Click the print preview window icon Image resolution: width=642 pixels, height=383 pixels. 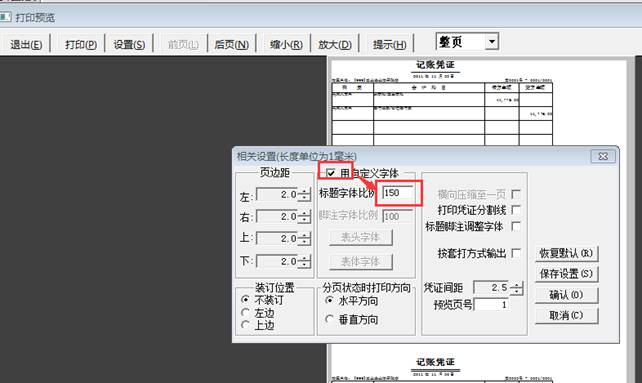[5, 17]
